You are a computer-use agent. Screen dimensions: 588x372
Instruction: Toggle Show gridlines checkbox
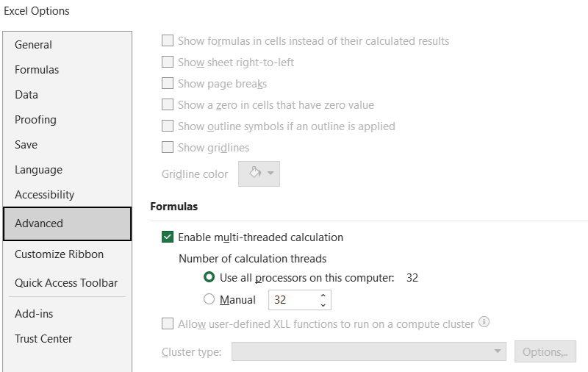tap(168, 148)
